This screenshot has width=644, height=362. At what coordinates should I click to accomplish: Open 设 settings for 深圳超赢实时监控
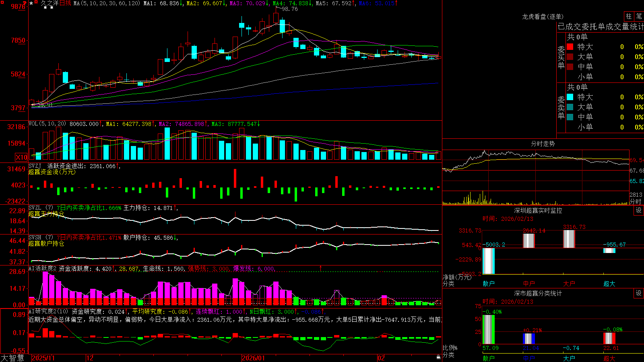[x=639, y=210]
